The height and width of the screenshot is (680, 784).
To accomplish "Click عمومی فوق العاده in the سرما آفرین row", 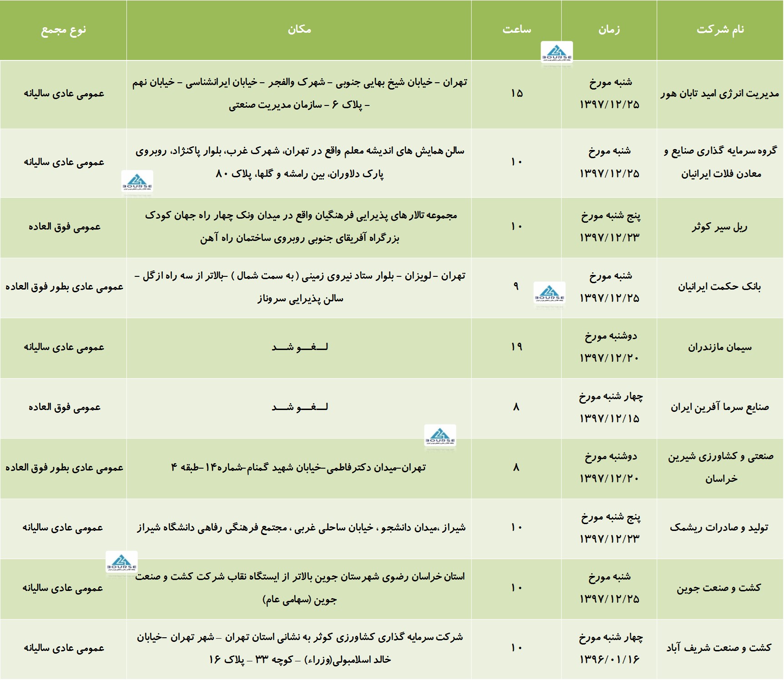I will (x=64, y=407).
